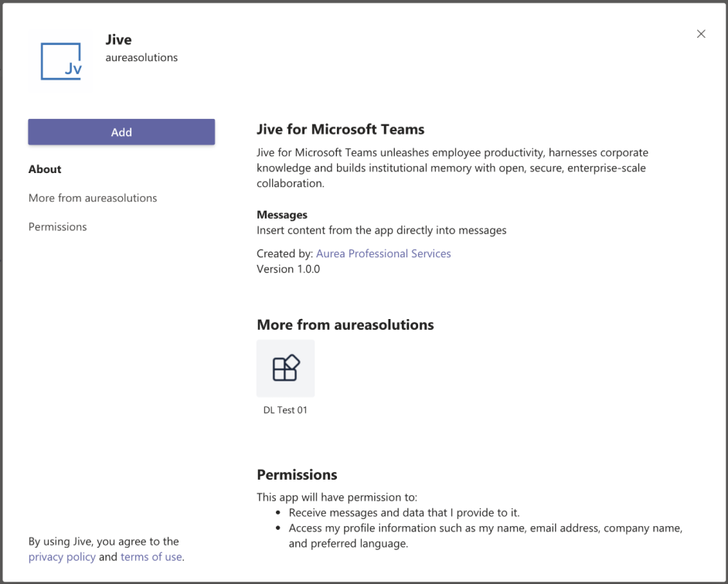Click 'Insert content from the app' text
The height and width of the screenshot is (584, 728).
click(382, 230)
